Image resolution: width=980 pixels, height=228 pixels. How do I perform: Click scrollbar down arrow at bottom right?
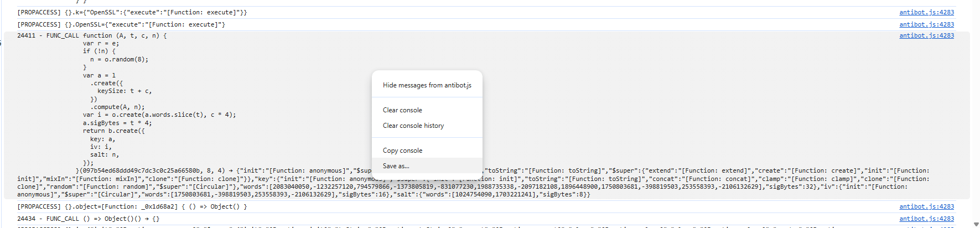(975, 225)
